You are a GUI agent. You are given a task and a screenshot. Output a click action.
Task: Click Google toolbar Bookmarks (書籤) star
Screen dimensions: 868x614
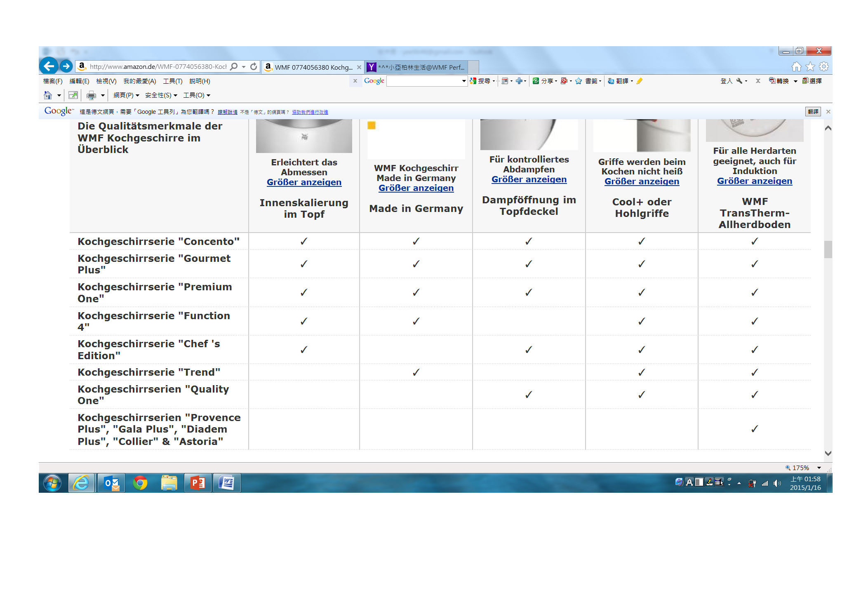coord(579,81)
